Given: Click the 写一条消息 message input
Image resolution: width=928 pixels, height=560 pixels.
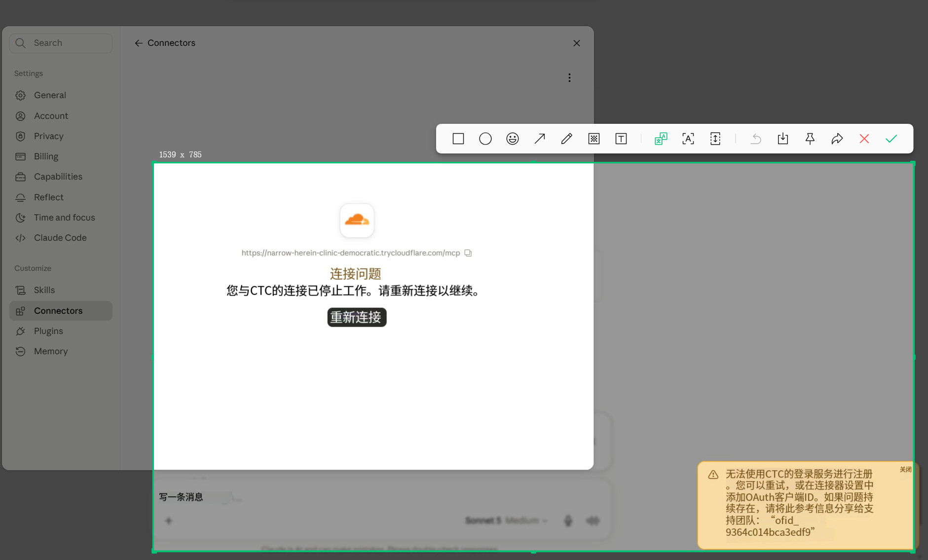Looking at the screenshot, I should [181, 497].
